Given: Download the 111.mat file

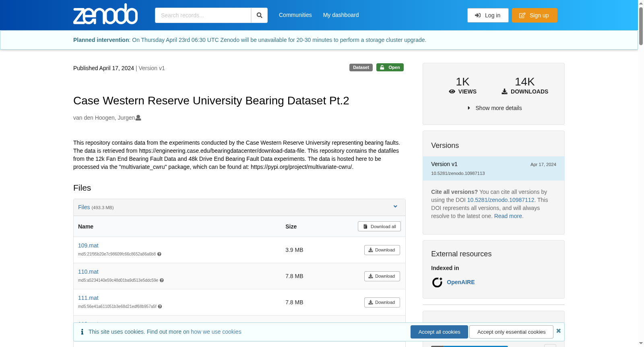Looking at the screenshot, I should pyautogui.click(x=382, y=302).
